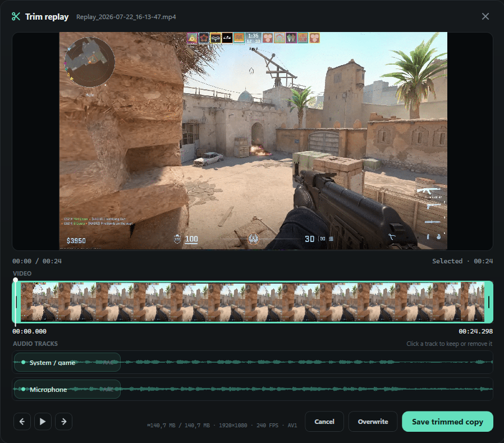This screenshot has height=443, width=504.
Task: Click the file info text showing 1920×1080
Action: pyautogui.click(x=222, y=426)
